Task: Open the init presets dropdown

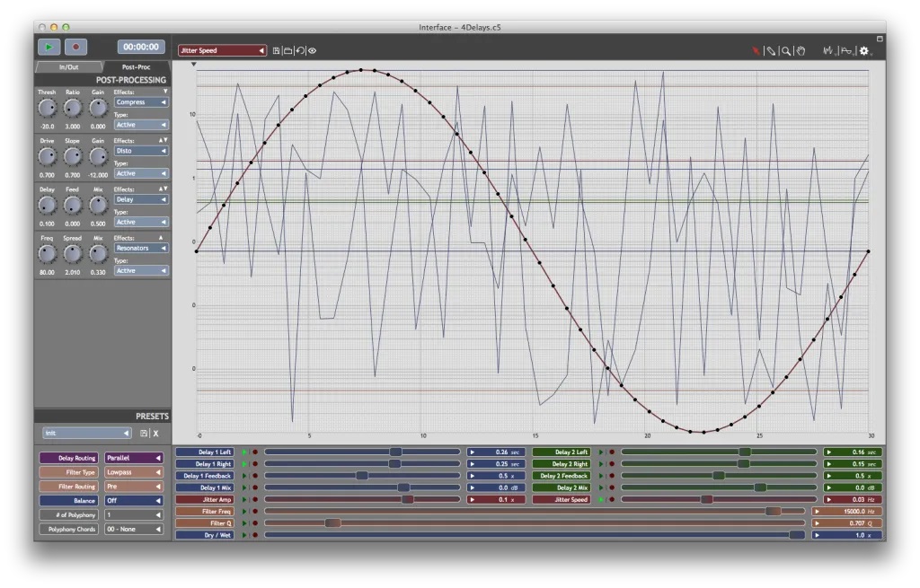Action: [x=87, y=434]
